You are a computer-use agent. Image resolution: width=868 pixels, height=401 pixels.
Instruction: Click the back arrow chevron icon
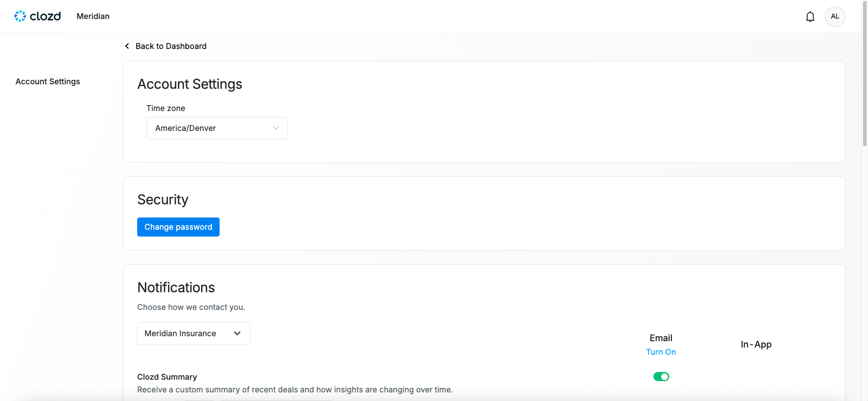coord(127,46)
